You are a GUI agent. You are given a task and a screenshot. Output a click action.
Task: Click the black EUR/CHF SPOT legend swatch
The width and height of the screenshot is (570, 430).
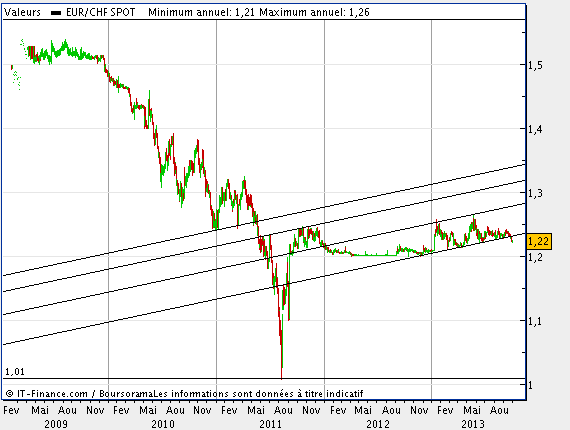pyautogui.click(x=56, y=13)
